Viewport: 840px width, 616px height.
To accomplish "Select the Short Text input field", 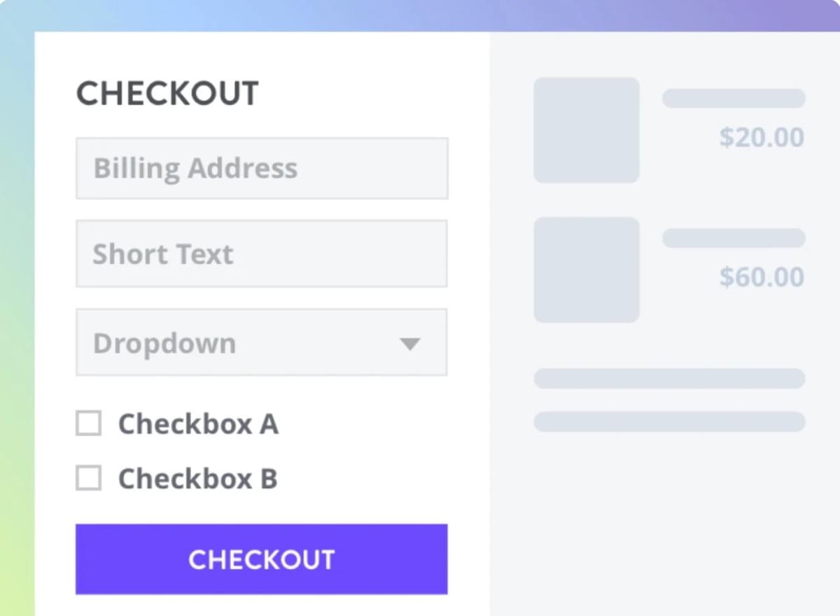I will 261,253.
